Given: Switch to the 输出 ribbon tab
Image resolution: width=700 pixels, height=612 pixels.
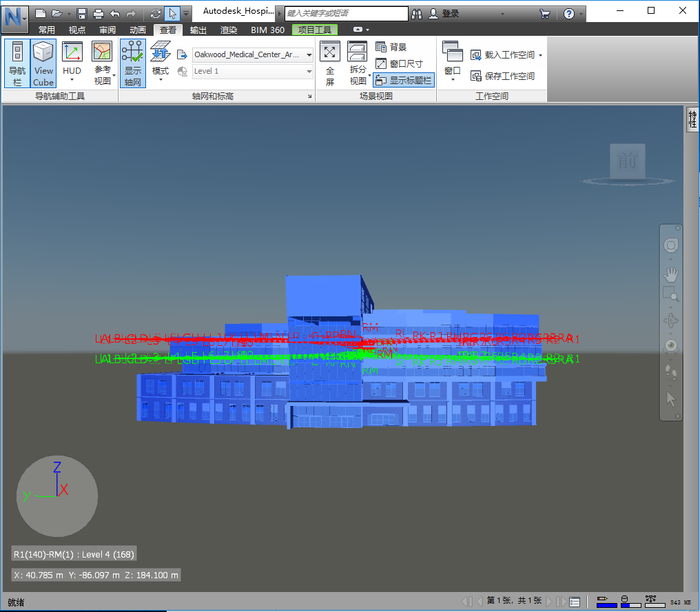Looking at the screenshot, I should pos(198,30).
